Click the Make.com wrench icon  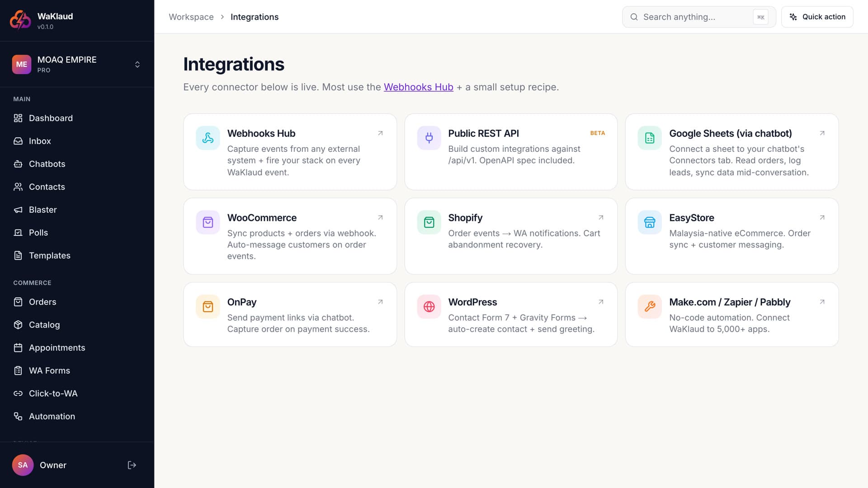[x=650, y=307]
